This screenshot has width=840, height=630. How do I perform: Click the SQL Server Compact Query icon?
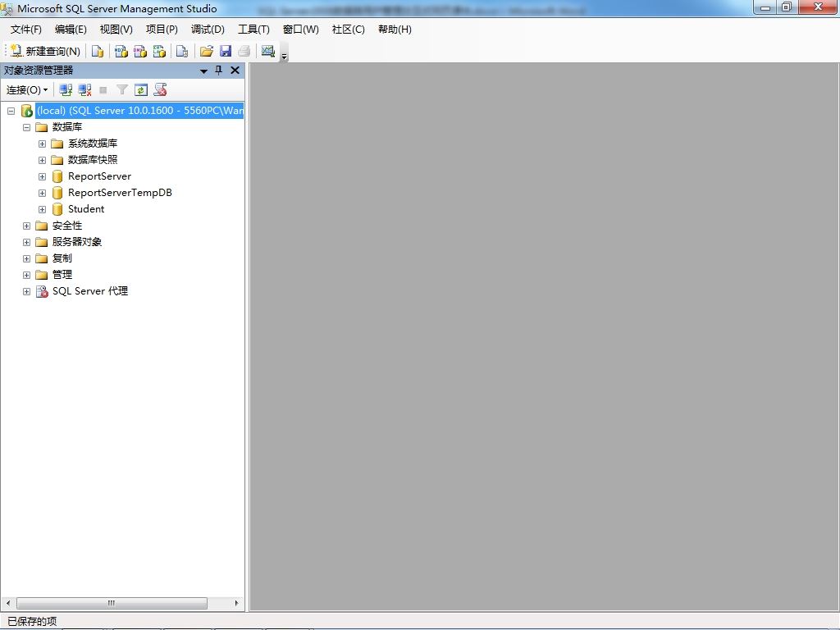pos(182,52)
